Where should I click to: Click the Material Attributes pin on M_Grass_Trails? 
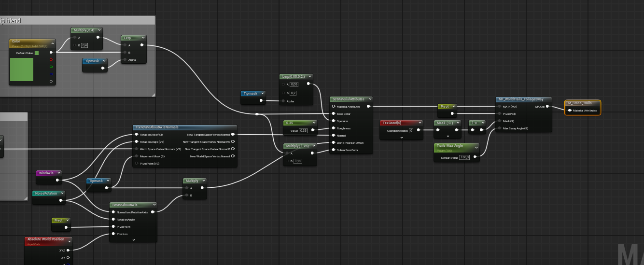coord(570,110)
